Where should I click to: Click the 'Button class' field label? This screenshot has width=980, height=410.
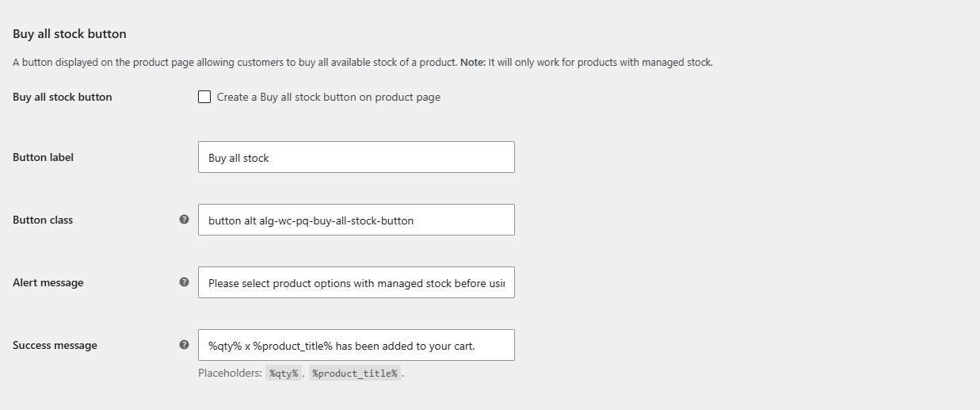pos(43,220)
